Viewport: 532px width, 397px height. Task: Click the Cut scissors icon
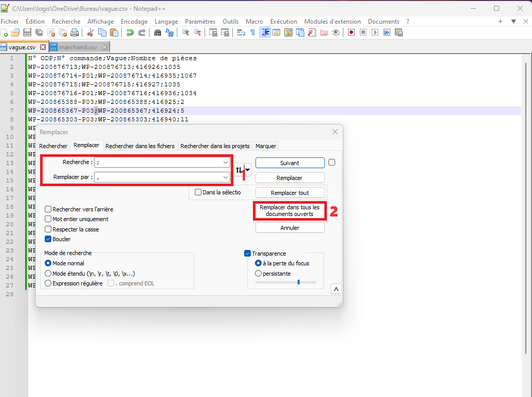(x=90, y=32)
